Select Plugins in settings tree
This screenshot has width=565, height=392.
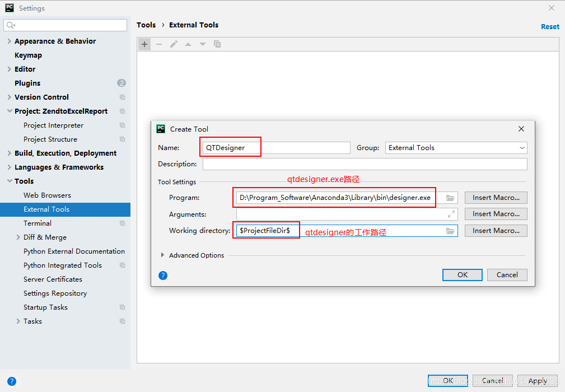(x=27, y=83)
